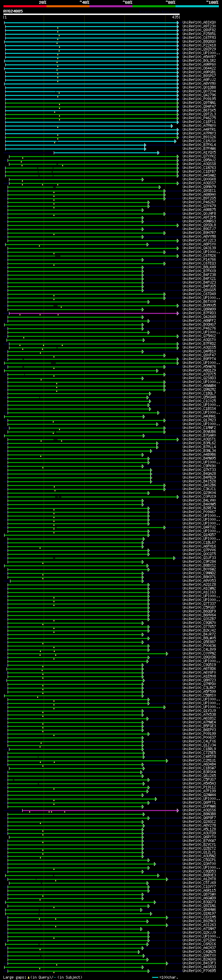The height and width of the screenshot is (980, 222).
Task: Click label UniRef100_A1YQX5
Action: (x=199, y=153)
